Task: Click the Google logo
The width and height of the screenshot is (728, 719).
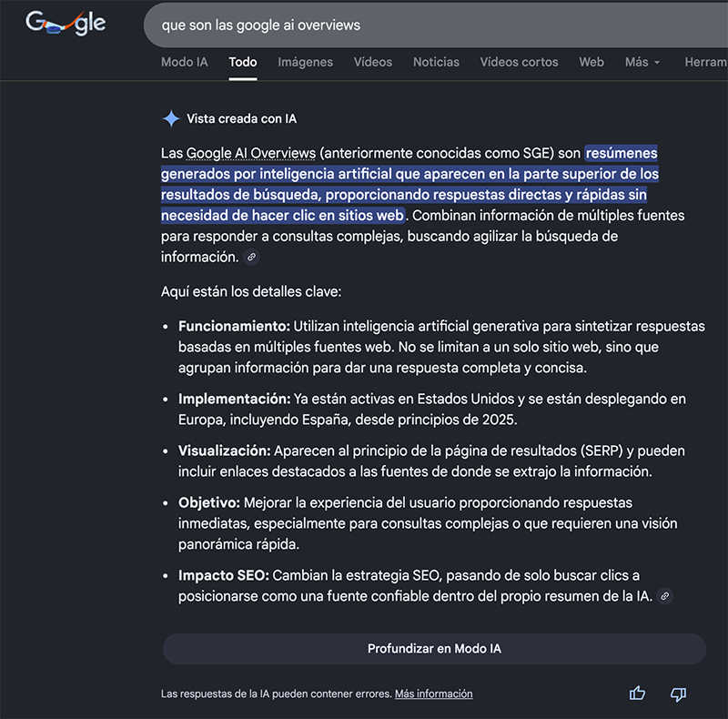Action: 62,25
